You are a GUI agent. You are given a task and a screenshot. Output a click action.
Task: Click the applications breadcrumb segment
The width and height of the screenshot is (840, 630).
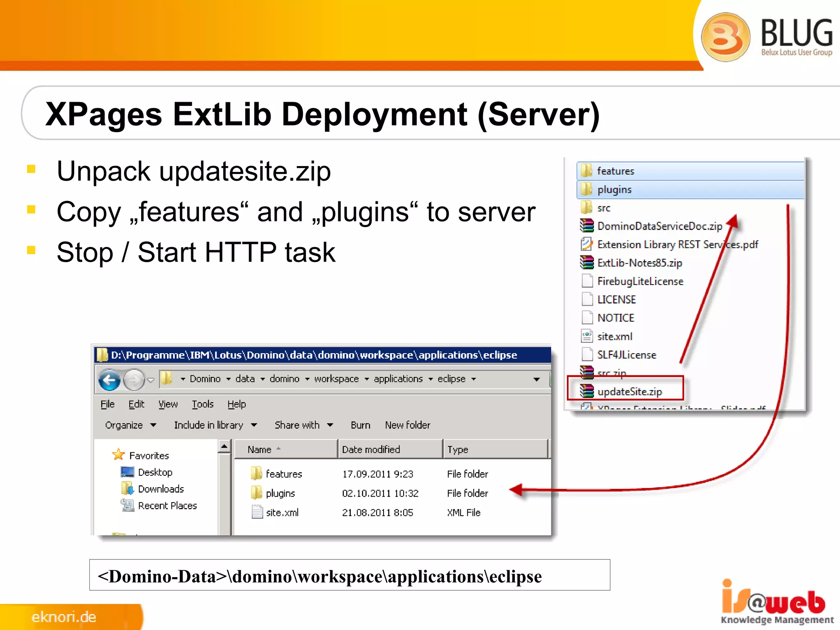398,379
